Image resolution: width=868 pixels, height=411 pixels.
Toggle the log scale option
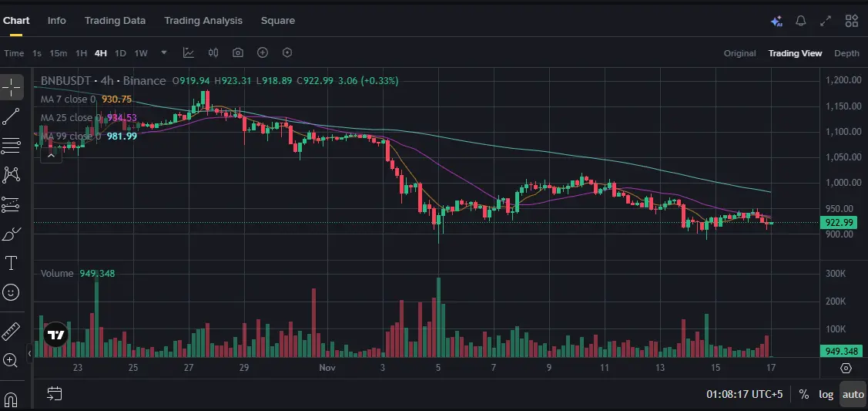click(x=826, y=394)
